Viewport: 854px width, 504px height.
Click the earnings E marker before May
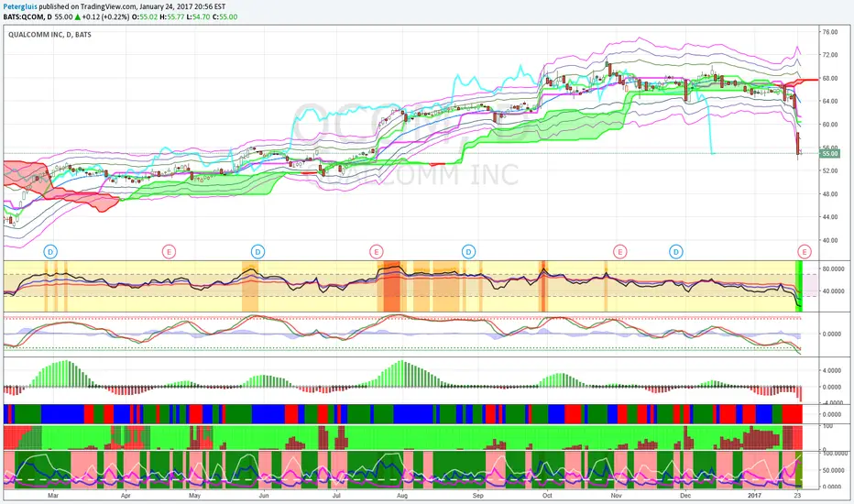pyautogui.click(x=169, y=252)
